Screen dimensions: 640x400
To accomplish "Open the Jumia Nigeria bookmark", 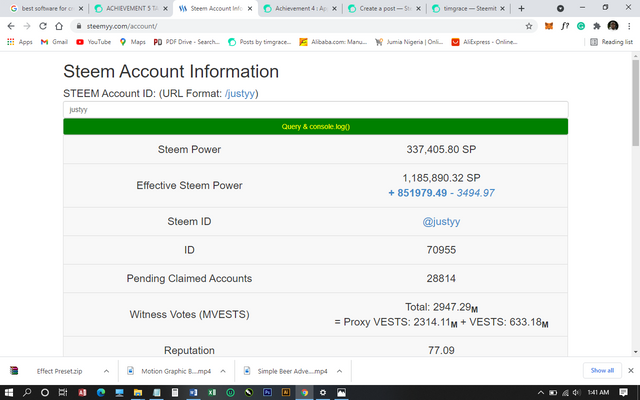I will 409,42.
